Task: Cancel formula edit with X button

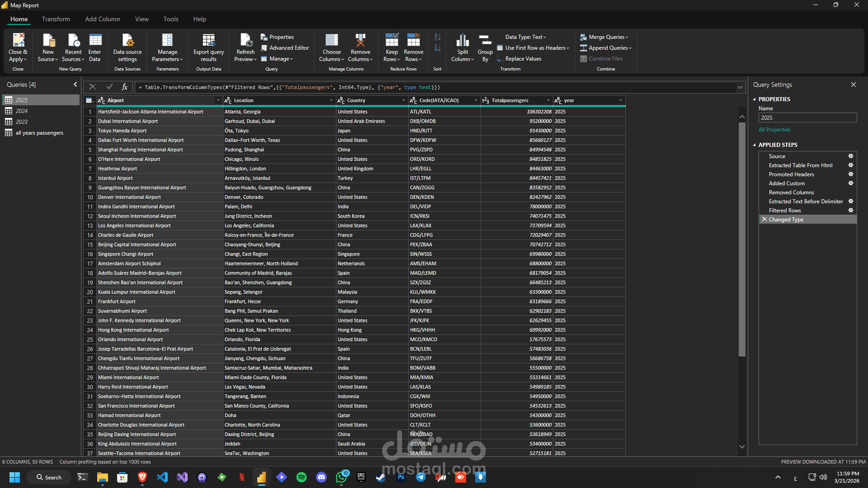Action: tap(93, 87)
